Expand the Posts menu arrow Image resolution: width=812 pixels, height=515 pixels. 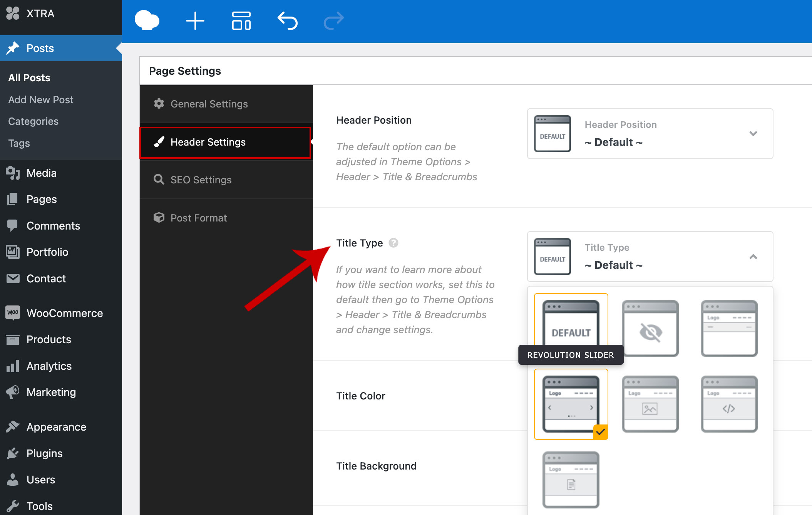[x=119, y=49]
